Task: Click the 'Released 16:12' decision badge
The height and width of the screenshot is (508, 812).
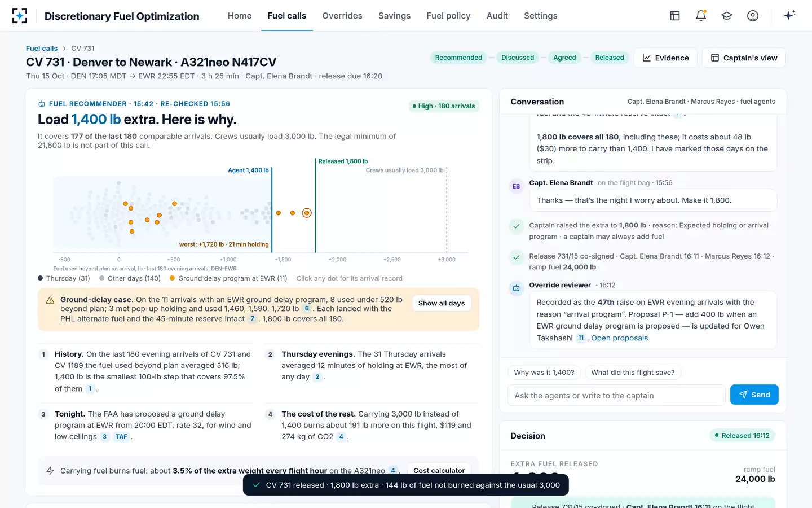Action: tap(742, 436)
